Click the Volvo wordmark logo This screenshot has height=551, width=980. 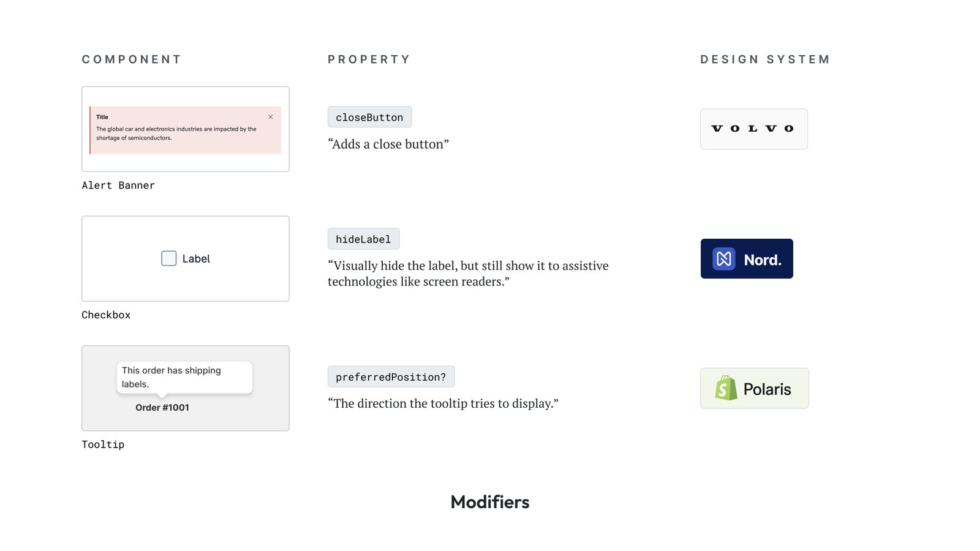point(753,129)
